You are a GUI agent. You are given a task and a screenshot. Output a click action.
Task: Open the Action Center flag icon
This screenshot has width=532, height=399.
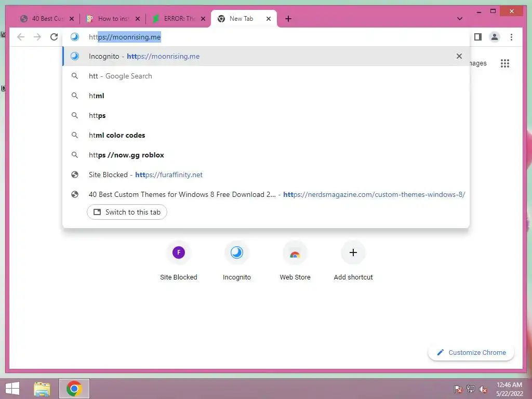tap(458, 389)
